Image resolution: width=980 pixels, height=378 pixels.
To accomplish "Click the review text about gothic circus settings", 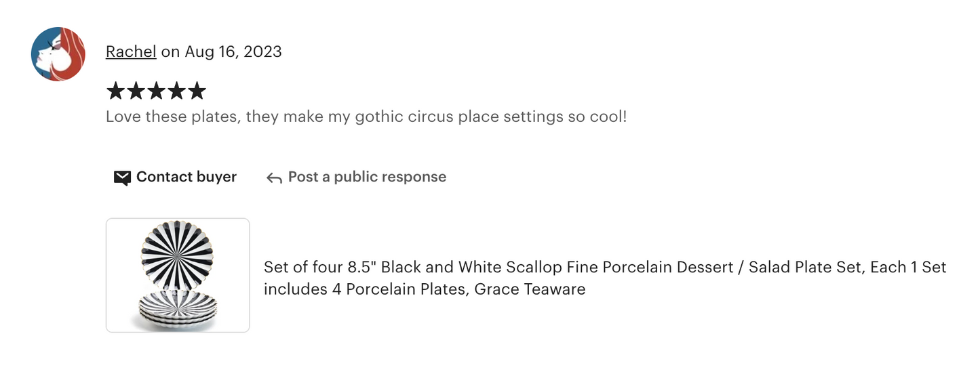I will pos(366,117).
